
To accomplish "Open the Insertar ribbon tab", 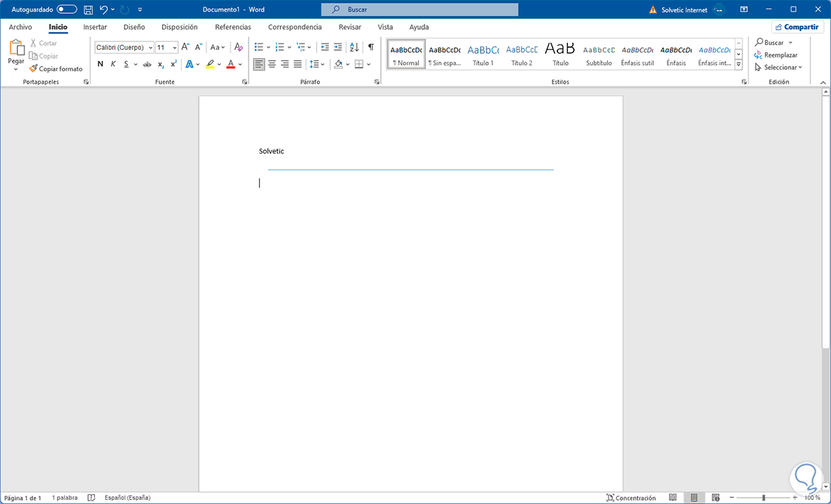I will 95,27.
